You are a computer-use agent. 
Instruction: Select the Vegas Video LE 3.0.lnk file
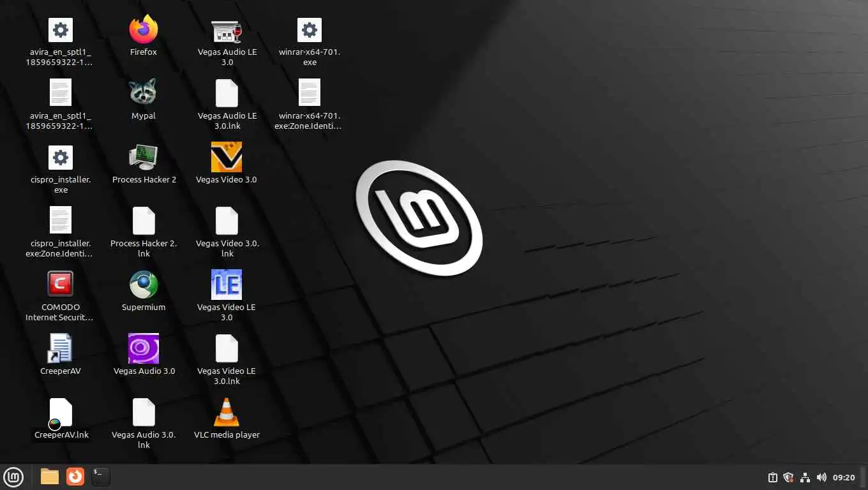point(227,348)
